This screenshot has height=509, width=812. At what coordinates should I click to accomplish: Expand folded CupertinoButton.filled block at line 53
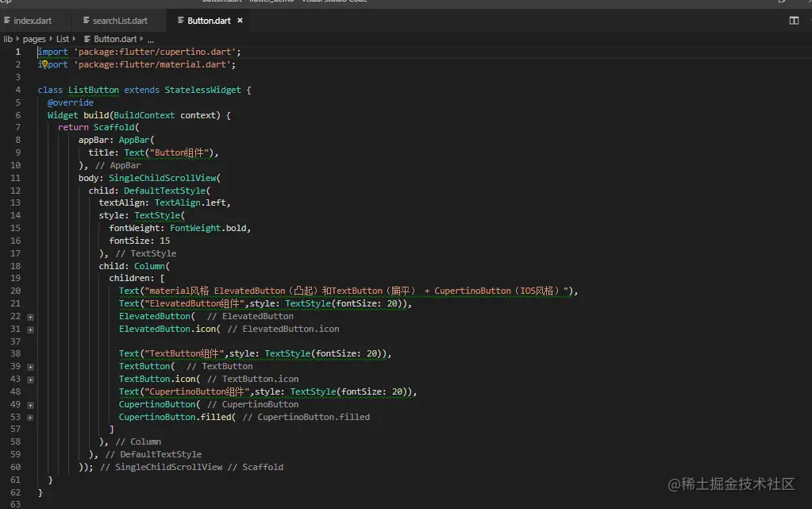[30, 418]
